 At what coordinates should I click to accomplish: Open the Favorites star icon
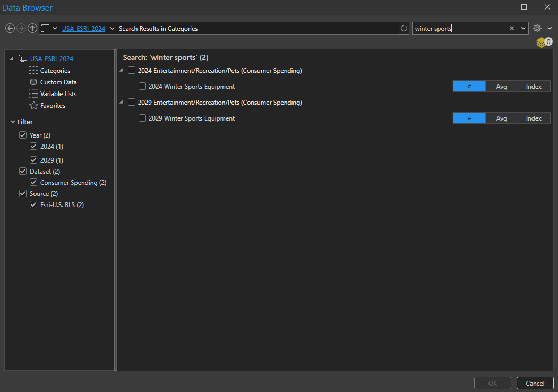pyautogui.click(x=33, y=105)
